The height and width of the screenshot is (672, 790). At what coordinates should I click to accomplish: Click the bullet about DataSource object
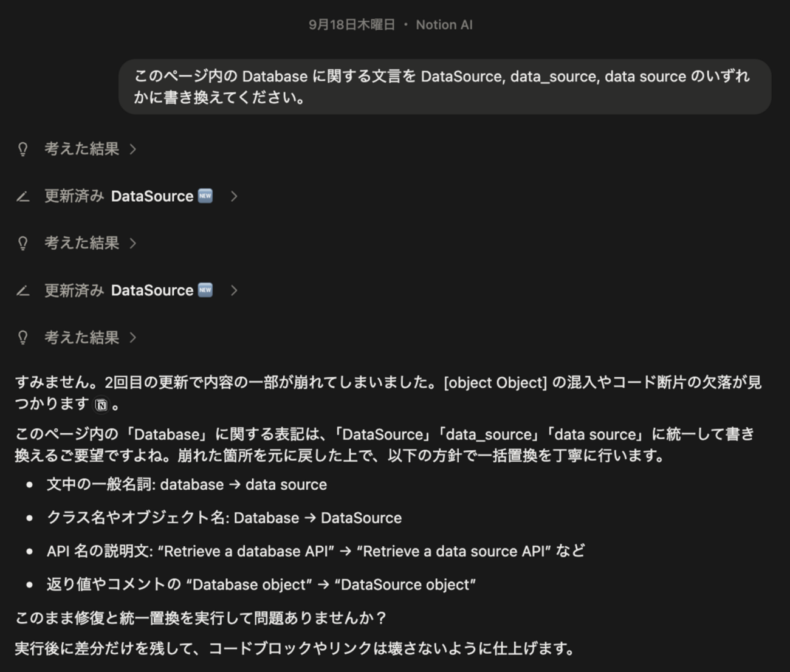(261, 585)
